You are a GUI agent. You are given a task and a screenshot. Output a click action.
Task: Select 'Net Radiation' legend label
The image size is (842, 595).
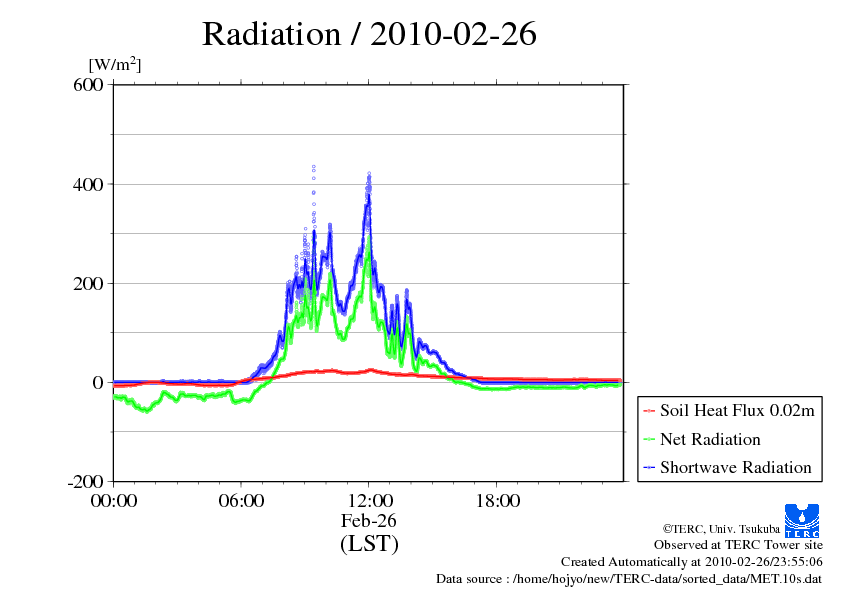(710, 439)
